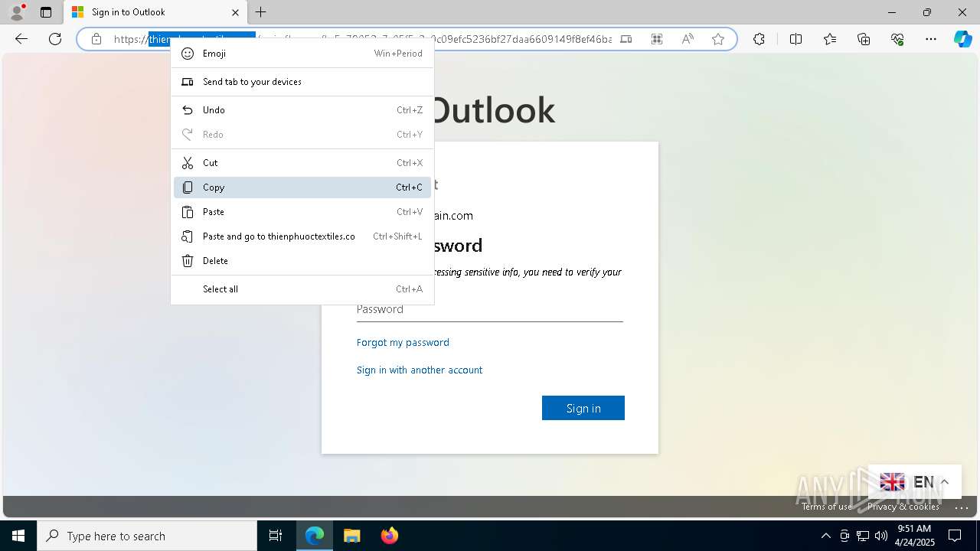Open volume control tray icon
This screenshot has width=980, height=551.
[x=881, y=536]
